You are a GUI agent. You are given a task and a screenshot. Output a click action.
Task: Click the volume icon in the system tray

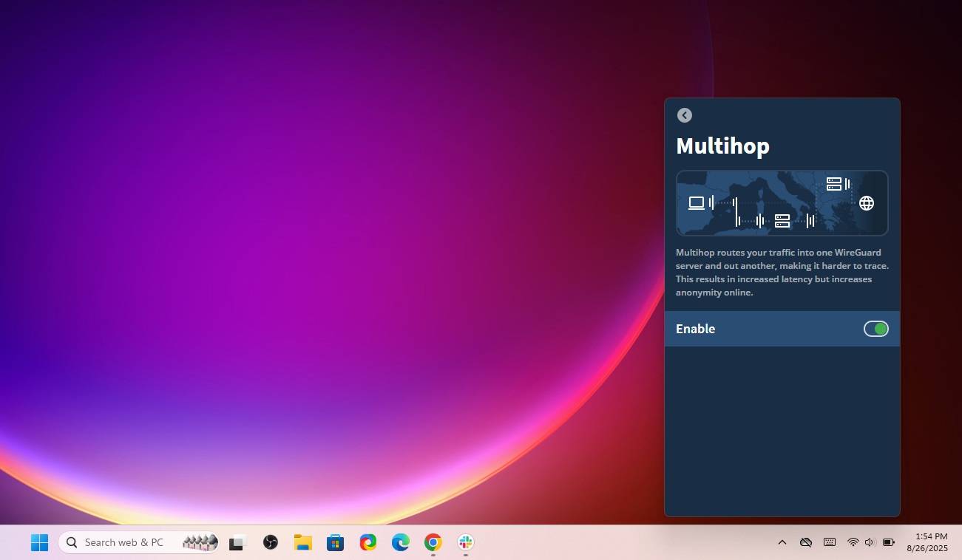(x=870, y=542)
